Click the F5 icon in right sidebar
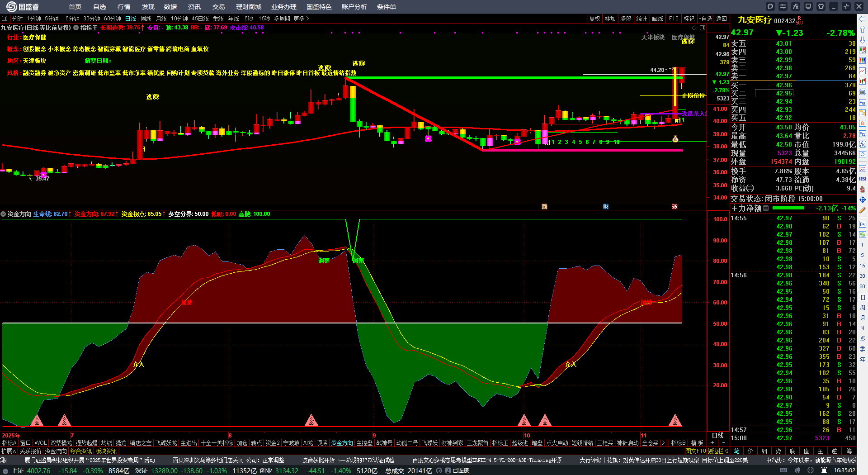868x475 pixels. click(863, 224)
